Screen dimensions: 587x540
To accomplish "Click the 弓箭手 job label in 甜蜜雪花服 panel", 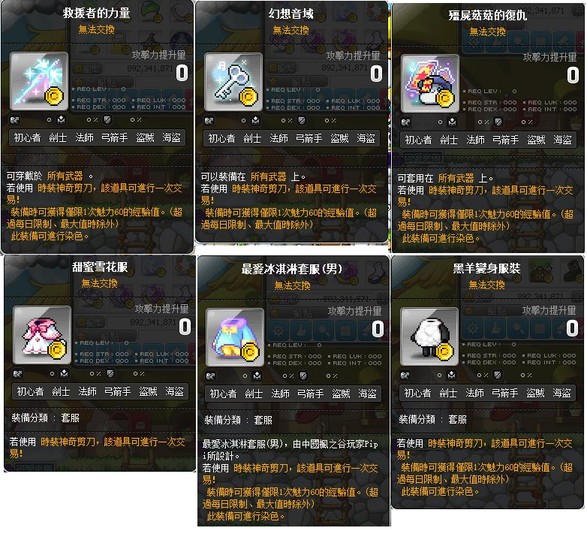I will pyautogui.click(x=118, y=392).
